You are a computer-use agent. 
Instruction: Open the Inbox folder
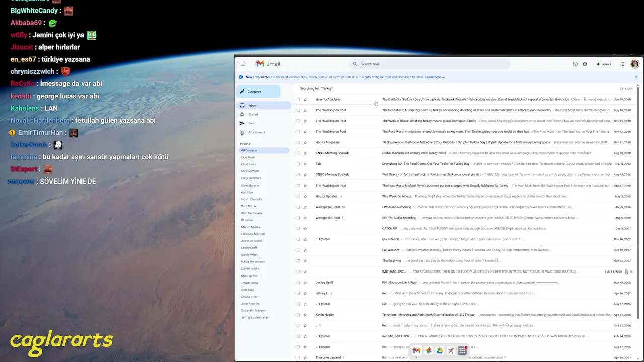tap(264, 105)
